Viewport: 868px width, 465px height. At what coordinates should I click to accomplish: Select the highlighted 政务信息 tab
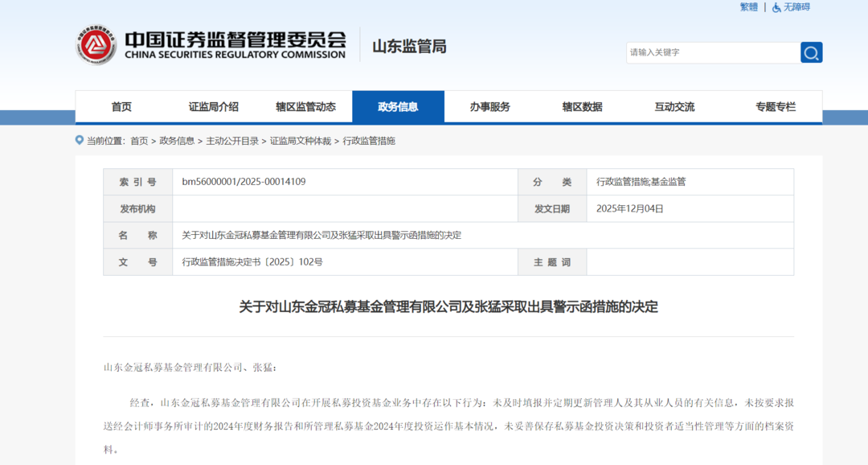click(x=398, y=107)
